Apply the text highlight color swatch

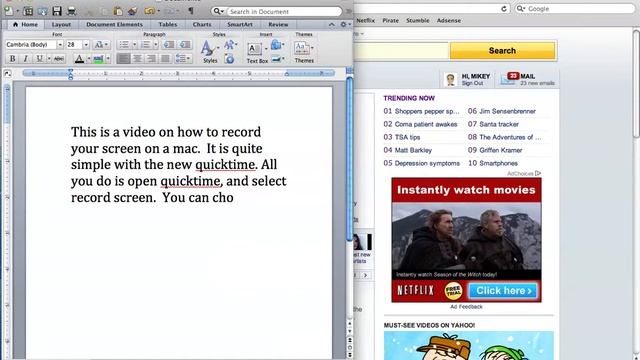click(98, 59)
